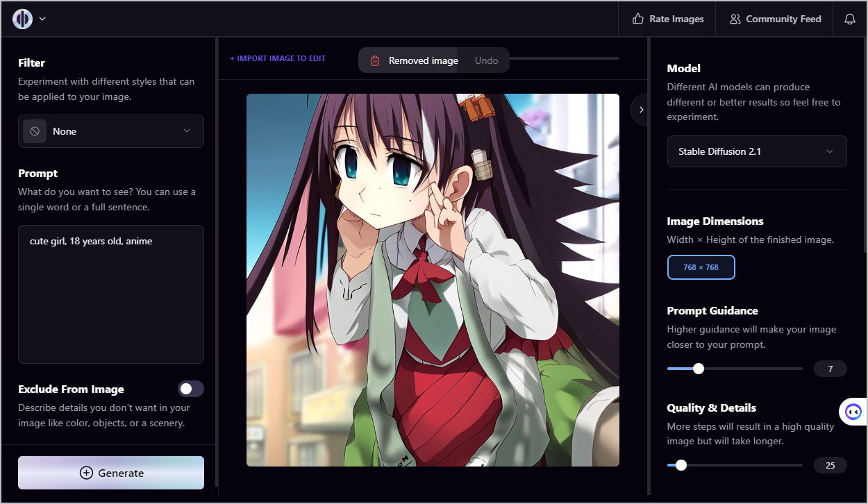Click the thumbs-up icon beside Rate Images
The height and width of the screenshot is (504, 868).
pos(637,19)
